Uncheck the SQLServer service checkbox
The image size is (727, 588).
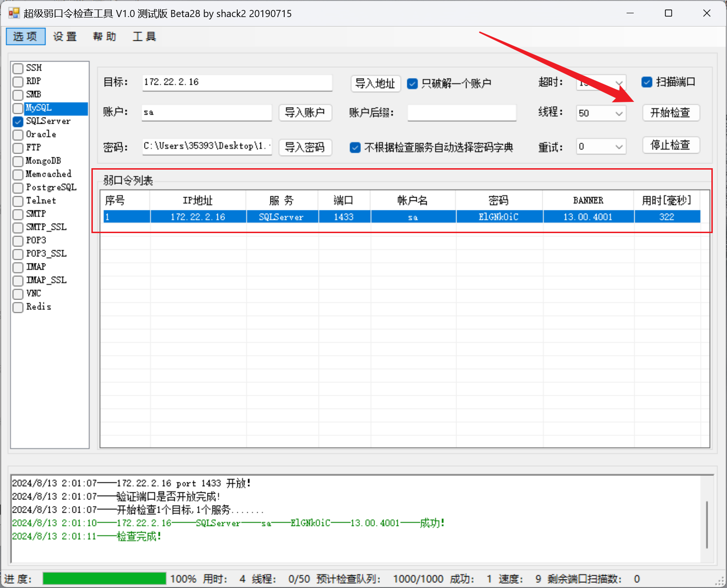pos(18,121)
